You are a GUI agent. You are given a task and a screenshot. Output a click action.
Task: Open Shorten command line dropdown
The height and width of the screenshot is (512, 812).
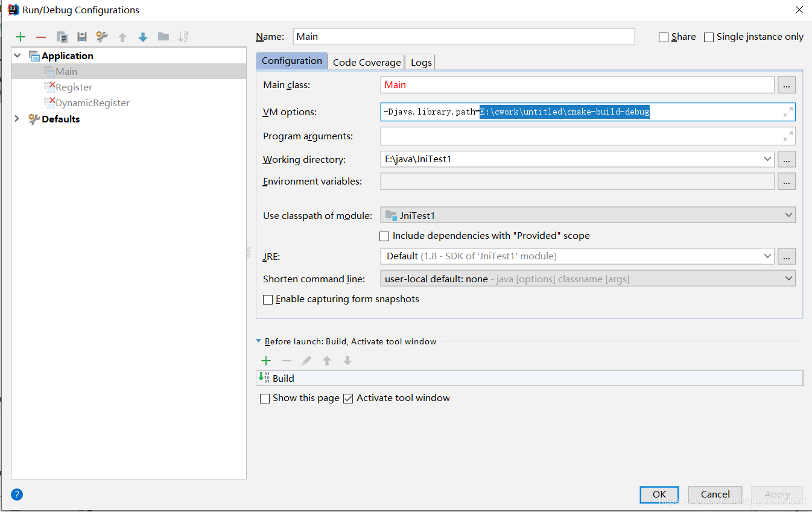coord(788,279)
